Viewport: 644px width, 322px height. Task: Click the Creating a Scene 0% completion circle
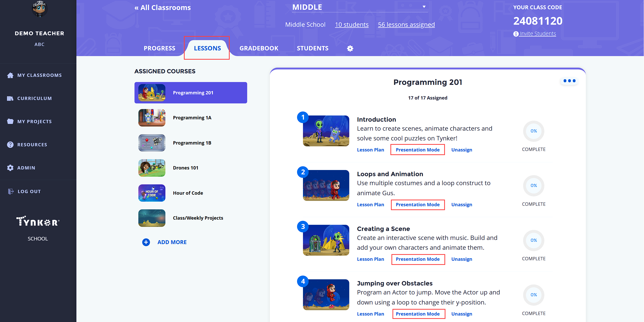(x=534, y=240)
